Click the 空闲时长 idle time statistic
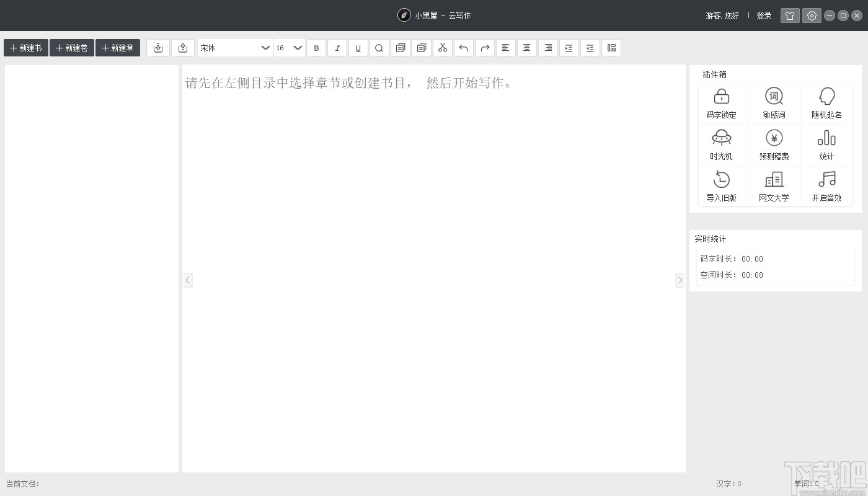This screenshot has width=868, height=496. (732, 275)
